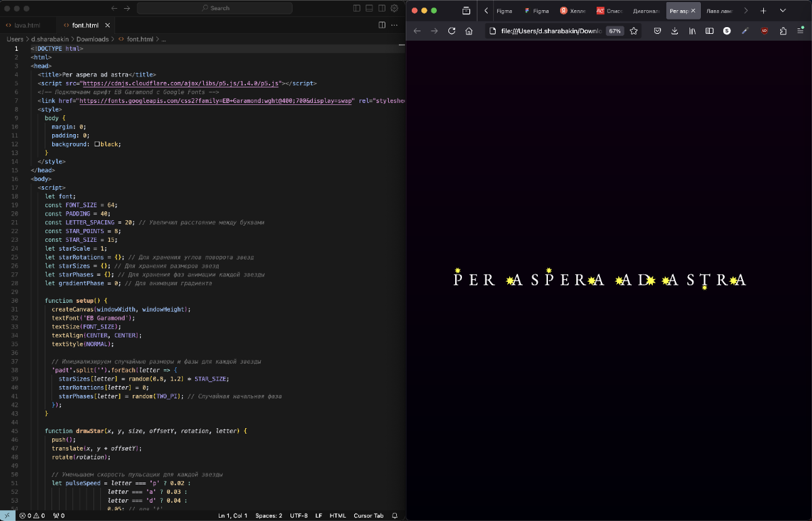Open the Firefox extensions puzzle icon

tap(783, 30)
